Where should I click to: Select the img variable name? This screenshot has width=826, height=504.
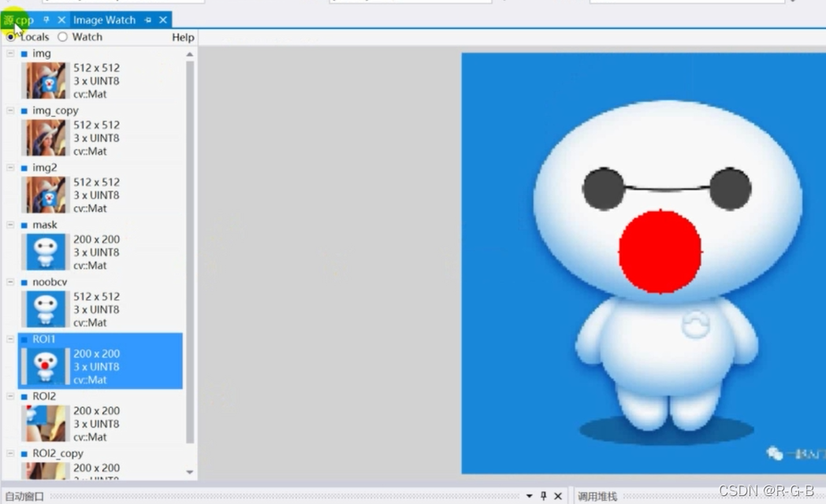point(42,53)
